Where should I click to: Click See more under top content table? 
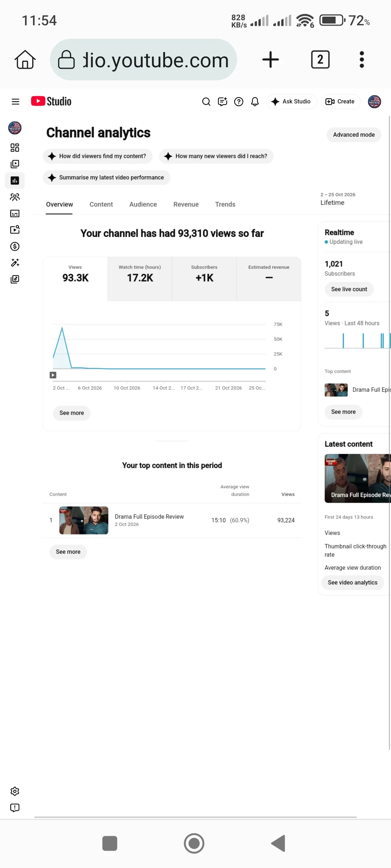pos(68,552)
